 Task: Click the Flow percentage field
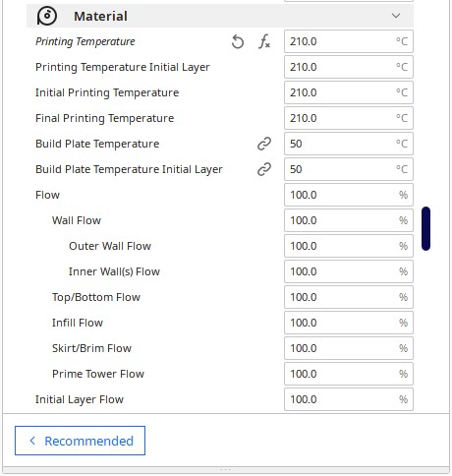[x=349, y=195]
